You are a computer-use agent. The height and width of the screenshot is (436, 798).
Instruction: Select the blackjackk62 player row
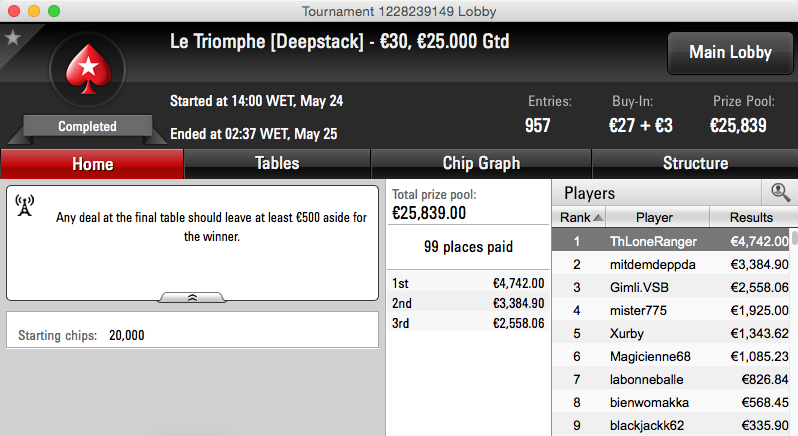pos(671,425)
